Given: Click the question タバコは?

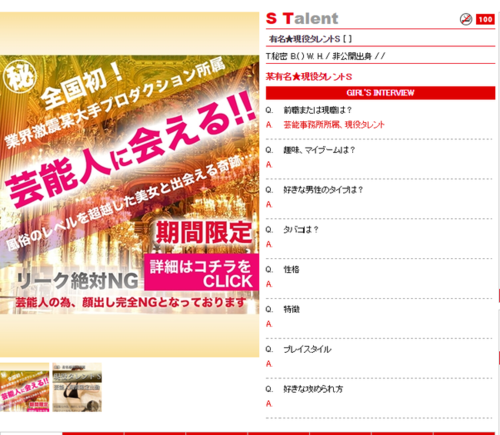Looking at the screenshot, I should point(301,230).
